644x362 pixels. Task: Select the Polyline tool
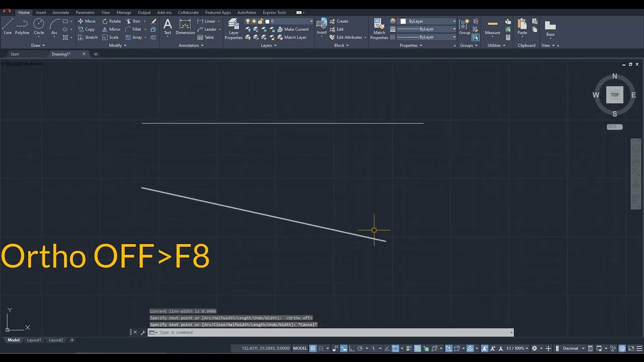point(22,26)
